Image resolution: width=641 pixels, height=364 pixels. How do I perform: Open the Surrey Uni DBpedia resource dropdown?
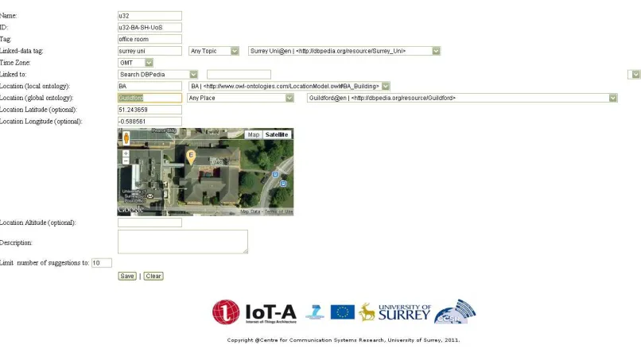344,51
